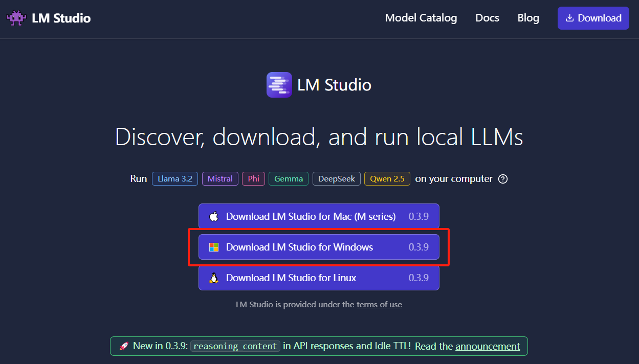Click the 'Discover, download, and run local LLMs' heading
The height and width of the screenshot is (364, 639).
319,136
